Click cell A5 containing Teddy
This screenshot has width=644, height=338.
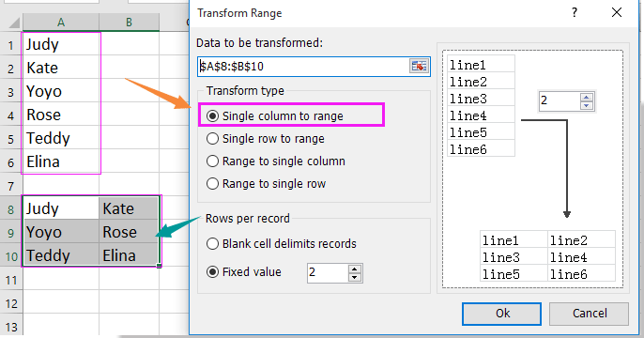tap(61, 138)
